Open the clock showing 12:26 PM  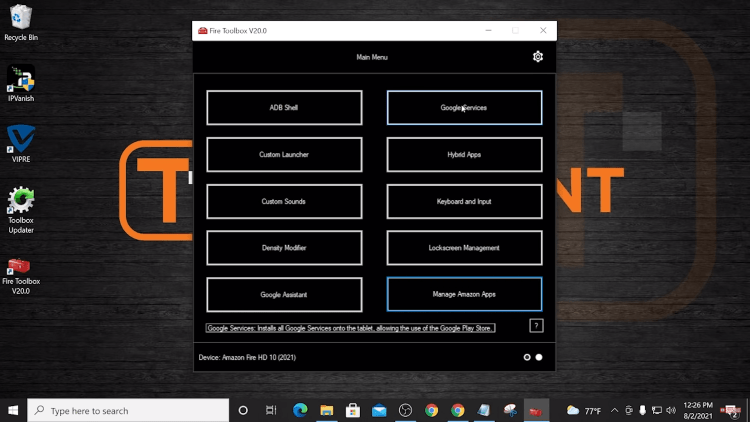click(x=698, y=411)
